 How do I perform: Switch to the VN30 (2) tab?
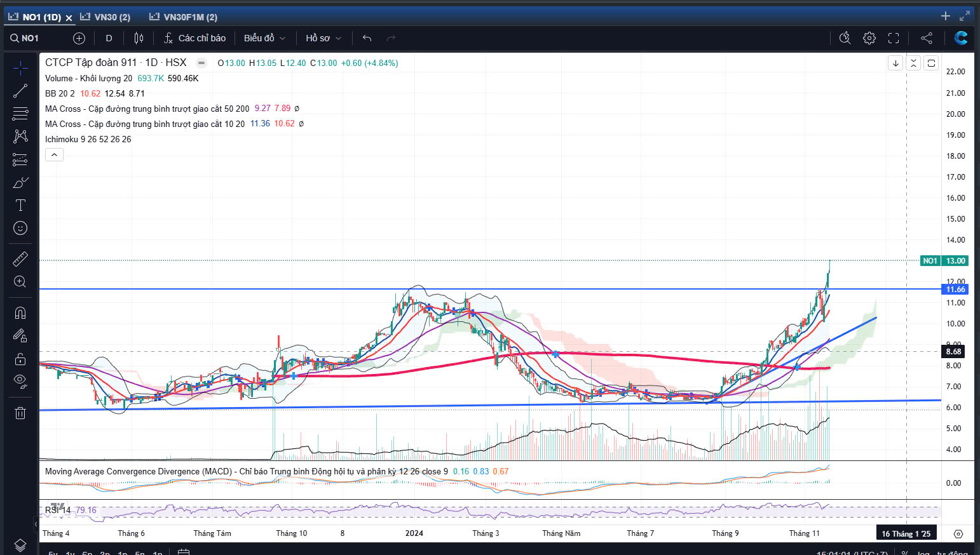pyautogui.click(x=104, y=17)
